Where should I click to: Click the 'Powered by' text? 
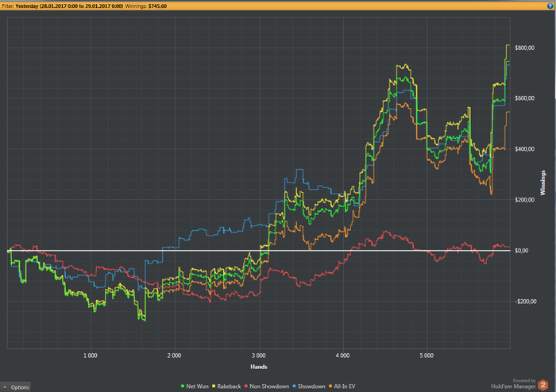point(524,381)
